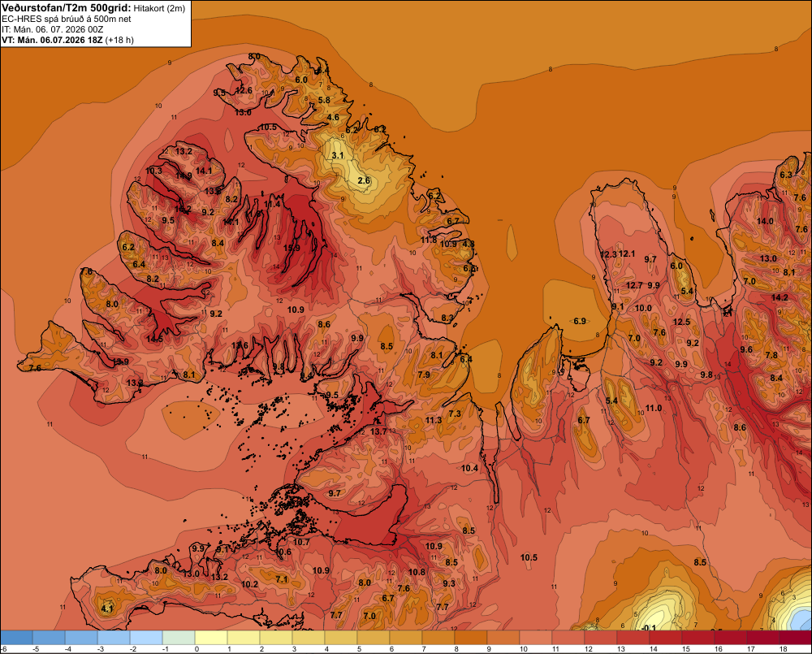This screenshot has height=654, width=812.
Task: Click the 14.2 temperature reading
Action: (780, 297)
